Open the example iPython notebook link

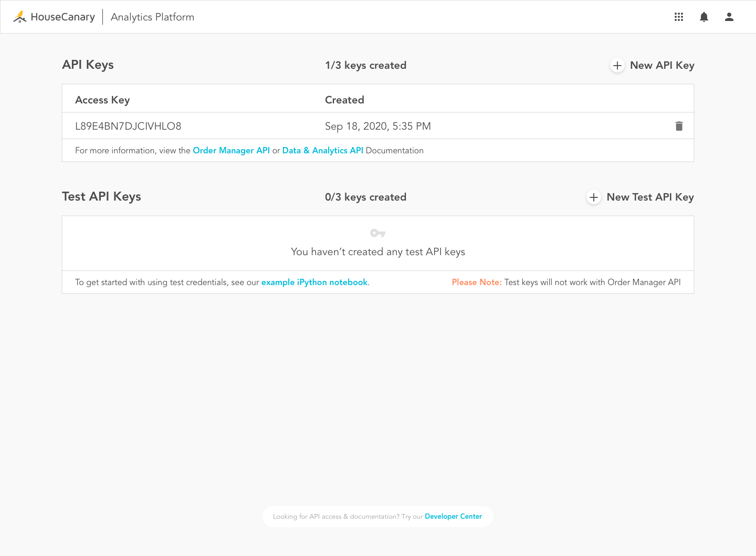314,282
